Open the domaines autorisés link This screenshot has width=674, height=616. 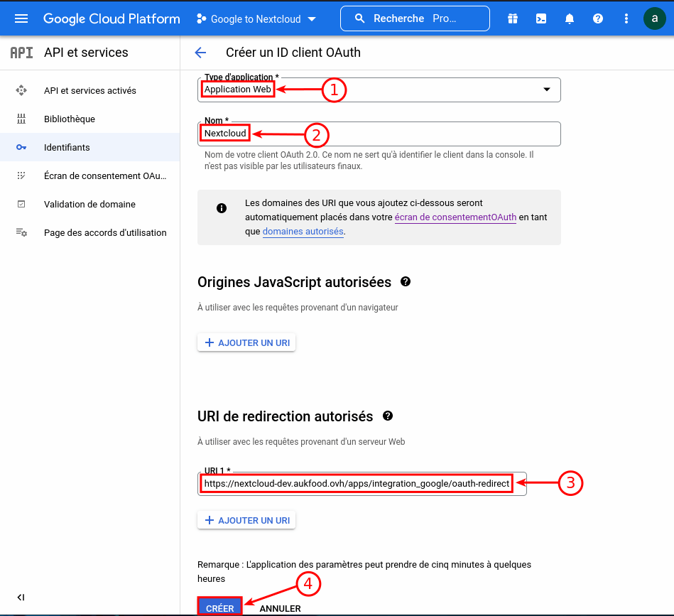coord(303,232)
